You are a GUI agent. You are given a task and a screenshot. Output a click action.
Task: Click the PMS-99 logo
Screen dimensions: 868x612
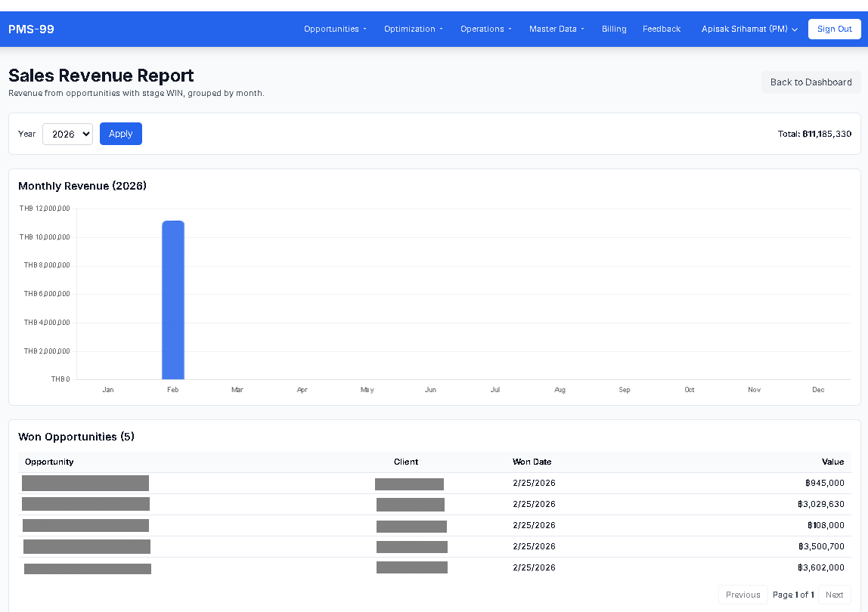pyautogui.click(x=31, y=29)
